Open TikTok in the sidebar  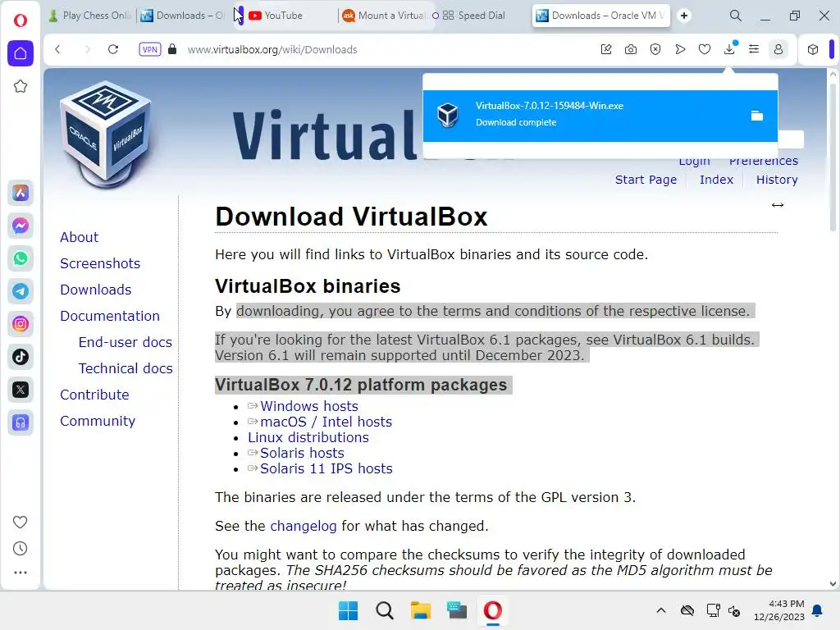point(21,357)
